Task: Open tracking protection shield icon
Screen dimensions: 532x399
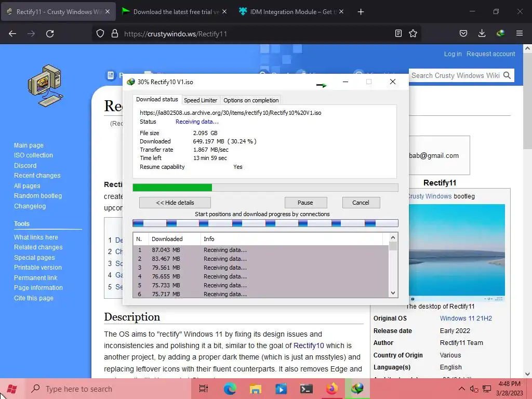Action: click(100, 34)
